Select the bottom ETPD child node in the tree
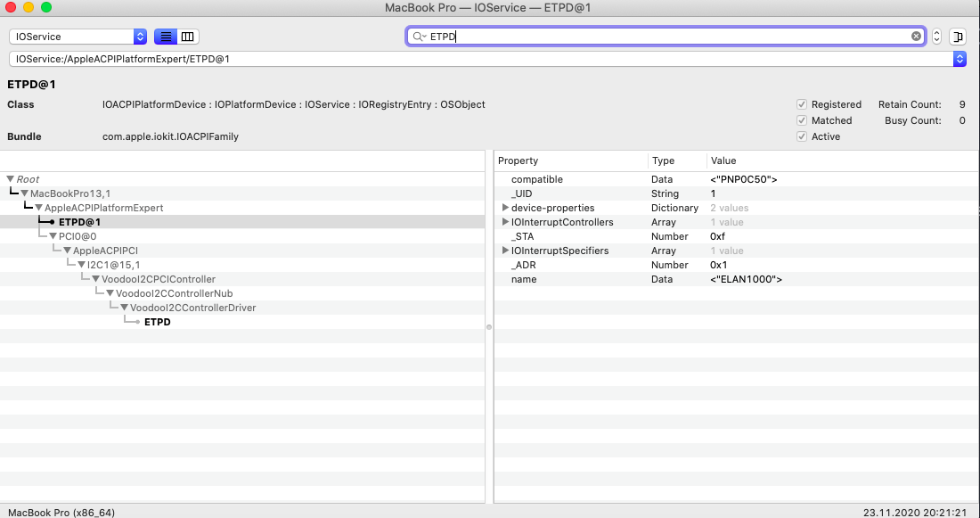The height and width of the screenshot is (518, 980). point(158,322)
